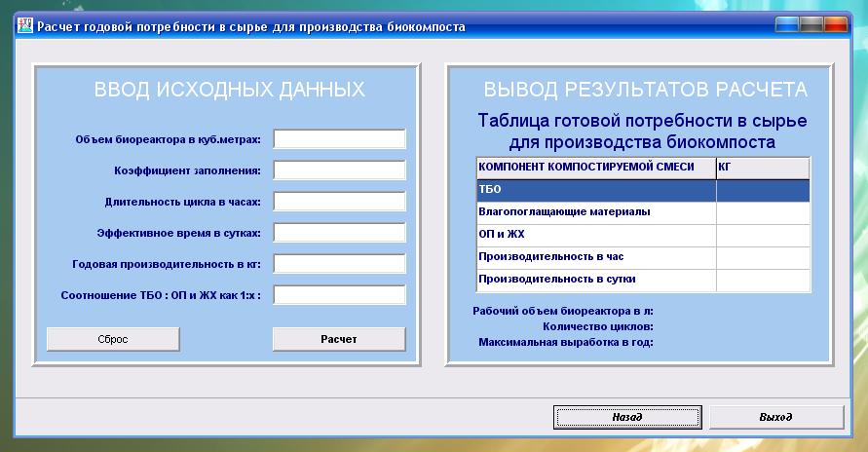868x452 pixels.
Task: Run calculation with the 'Расчет' button
Action: click(339, 339)
